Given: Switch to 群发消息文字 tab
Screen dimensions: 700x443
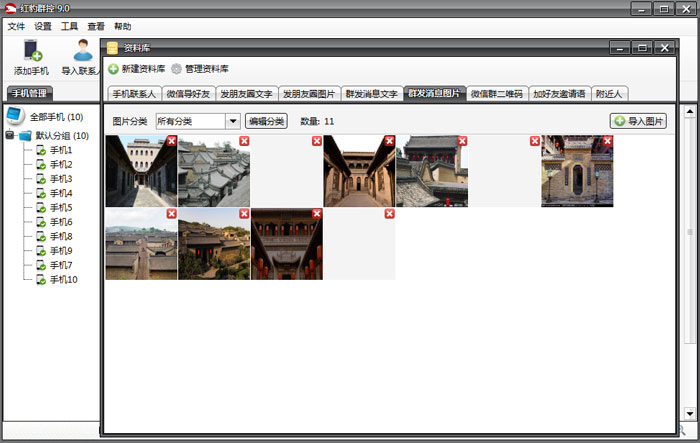Looking at the screenshot, I should point(371,94).
